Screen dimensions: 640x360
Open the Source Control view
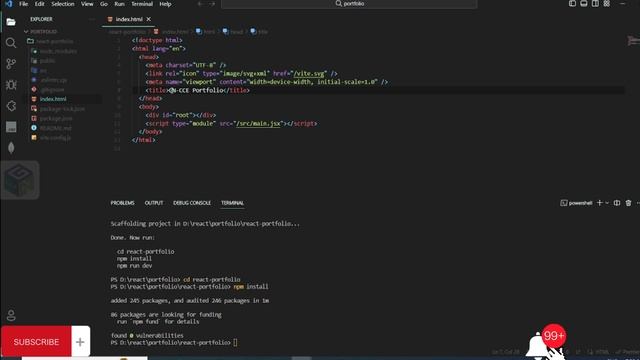pos(11,64)
